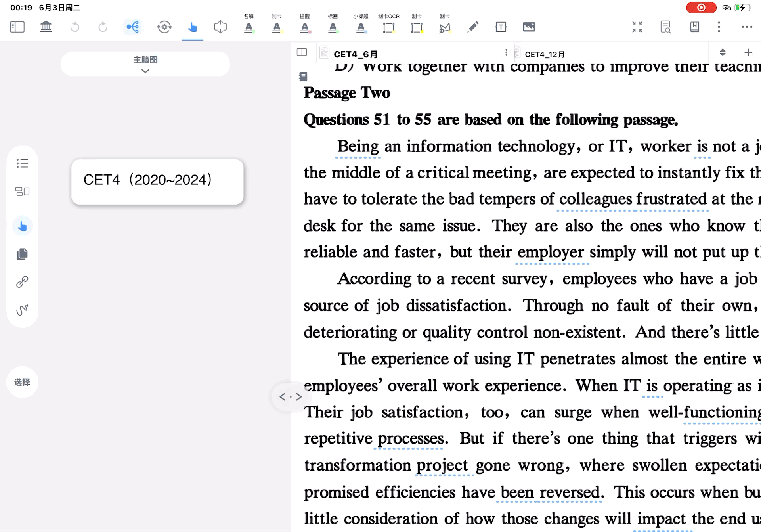This screenshot has width=761, height=532.
Task: Toggle document split view icon
Action: (x=302, y=53)
